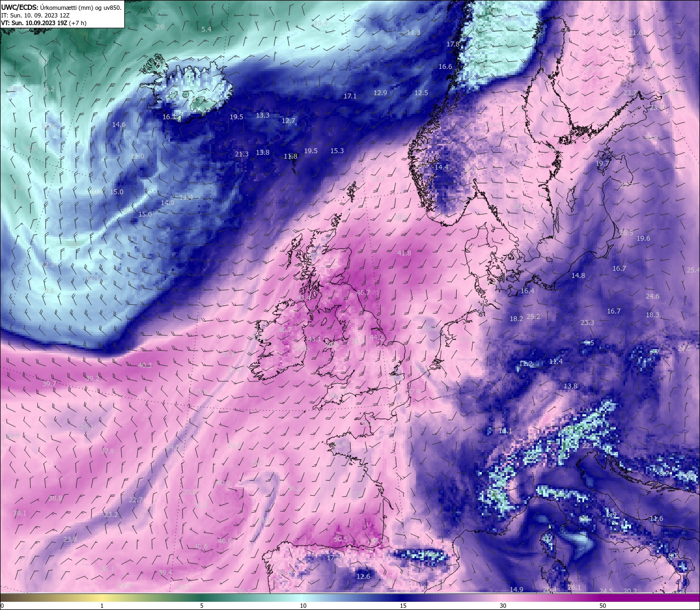The height and width of the screenshot is (610, 700).
Task: Click the value 11.4 in central Europe
Action: (x=556, y=362)
